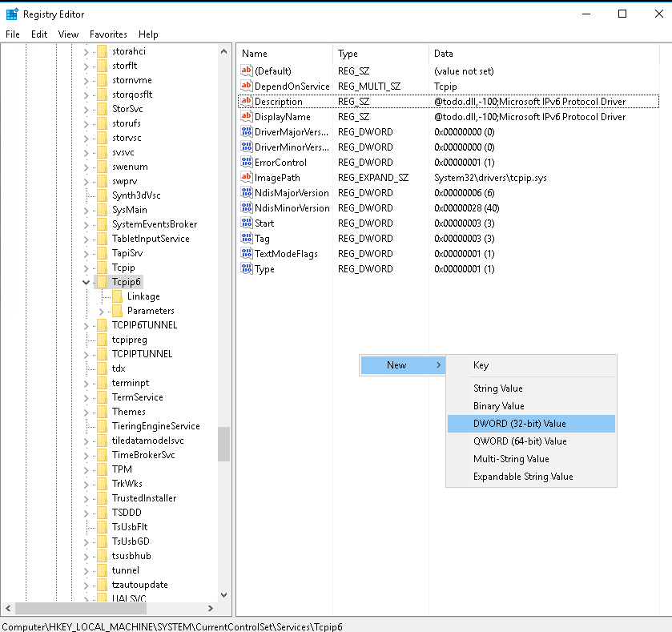This screenshot has width=672, height=632.
Task: Select String Value in New submenu
Action: (497, 388)
